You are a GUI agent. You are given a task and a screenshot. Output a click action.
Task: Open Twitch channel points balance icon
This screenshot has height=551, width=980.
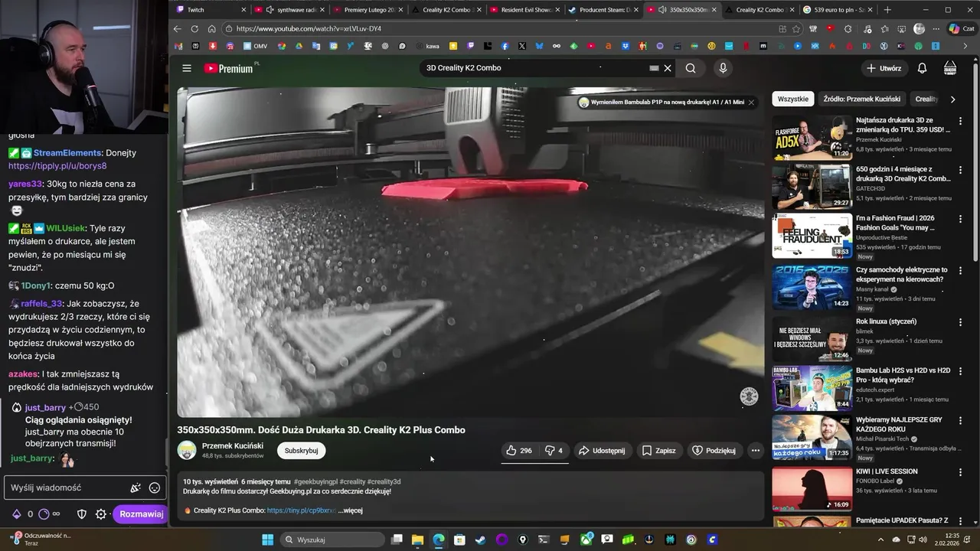[44, 514]
